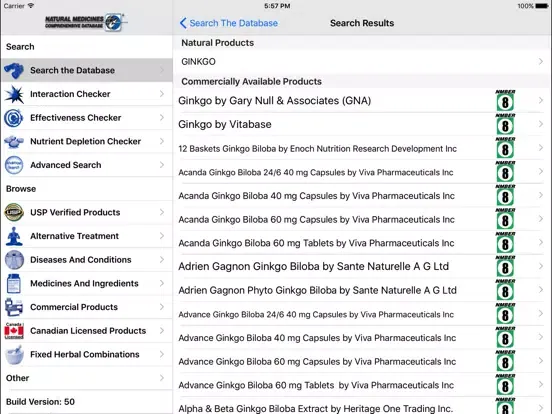552x414 pixels.
Task: Open 12 Baskets Ginkgo Biloba by Enoch Nutrition
Action: click(x=362, y=148)
